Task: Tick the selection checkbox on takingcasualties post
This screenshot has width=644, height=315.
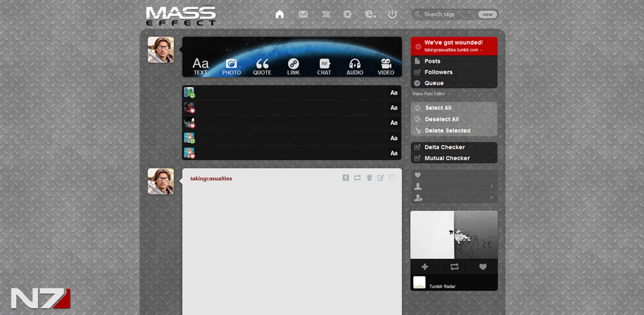Action: pos(392,177)
